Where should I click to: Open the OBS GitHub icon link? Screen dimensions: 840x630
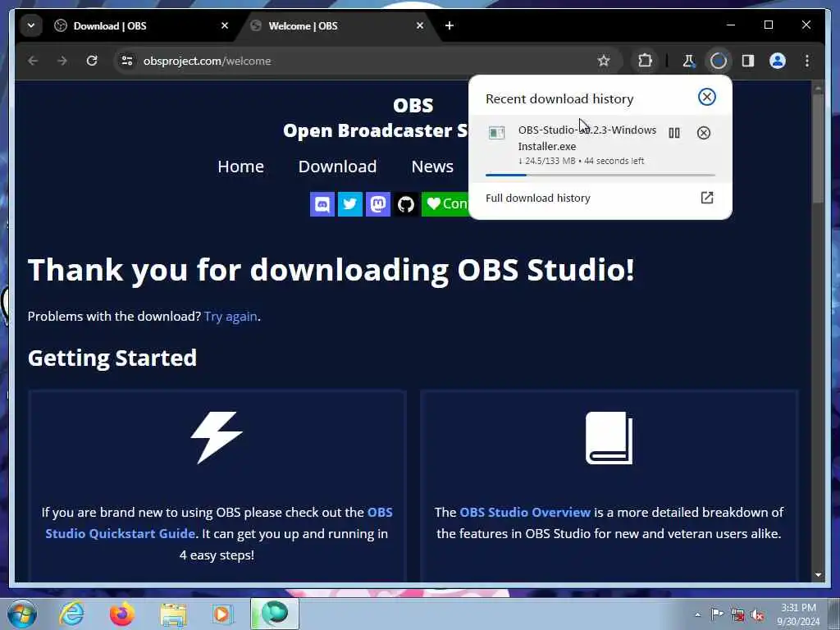406,204
